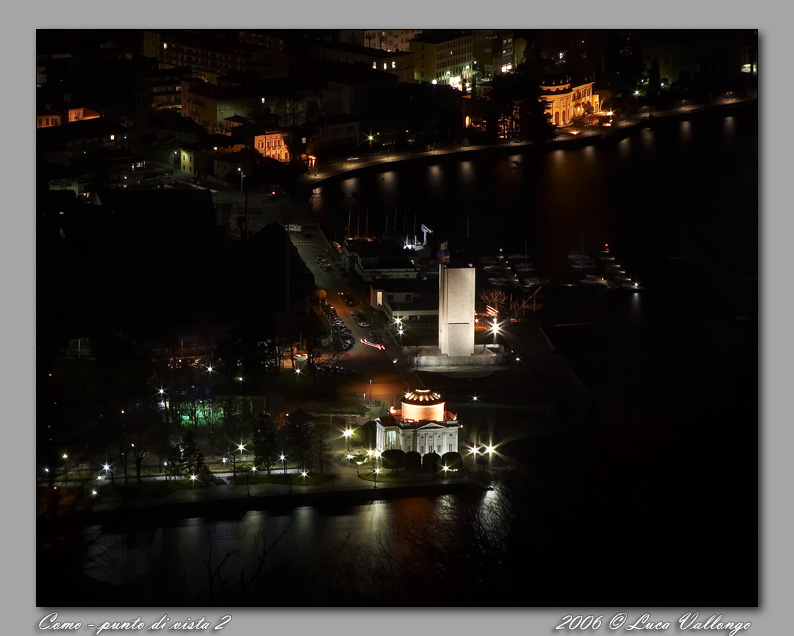This screenshot has height=636, width=794.
Task: Click the "Como - punto di vista 2" caption
Action: click(x=134, y=623)
